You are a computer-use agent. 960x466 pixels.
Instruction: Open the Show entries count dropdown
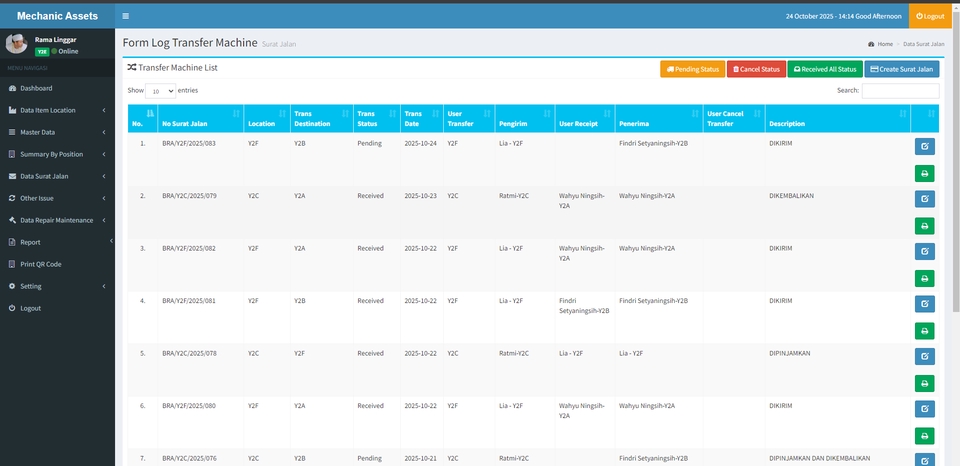tap(161, 91)
